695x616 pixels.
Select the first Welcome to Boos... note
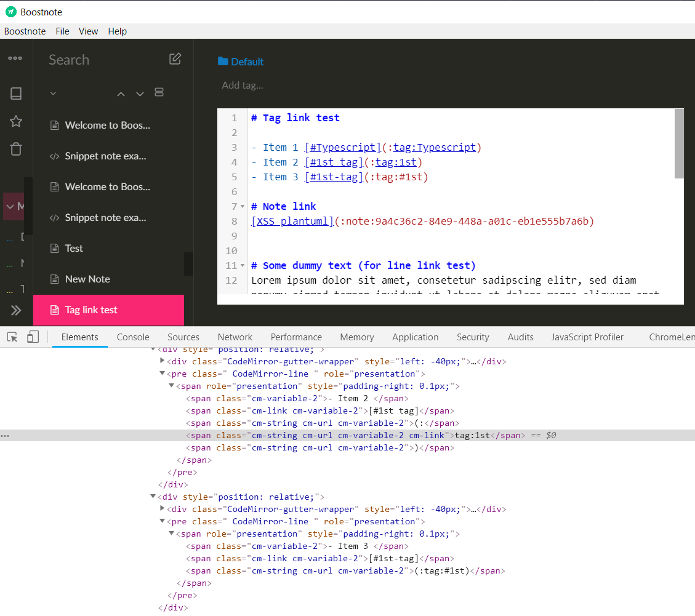(x=108, y=126)
